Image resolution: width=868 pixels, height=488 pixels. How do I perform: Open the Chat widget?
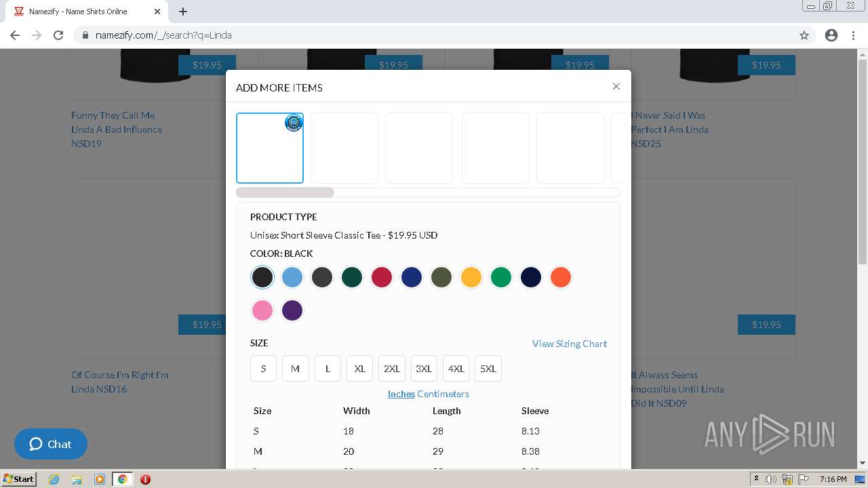[x=51, y=444]
